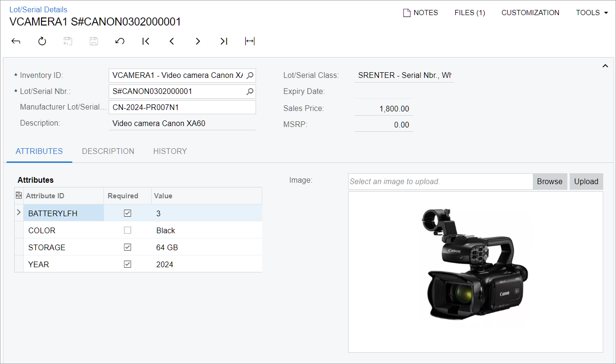This screenshot has height=364, width=616.
Task: Click the Attribute ID column header
Action: tap(63, 195)
